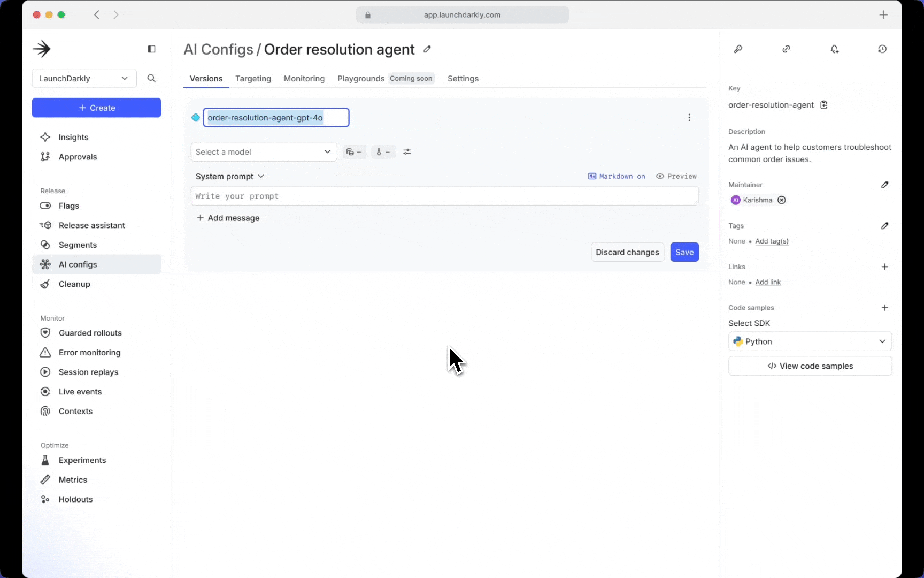Open Cleanup page

(x=96, y=284)
